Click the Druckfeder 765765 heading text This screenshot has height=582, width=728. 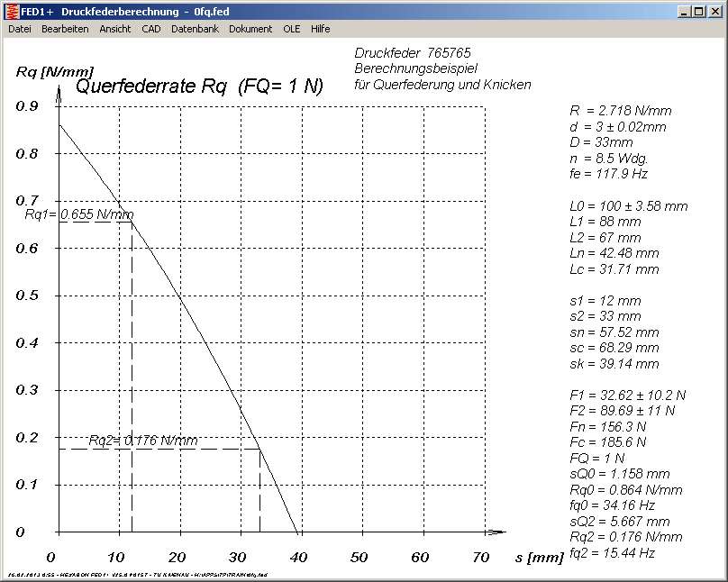[413, 53]
